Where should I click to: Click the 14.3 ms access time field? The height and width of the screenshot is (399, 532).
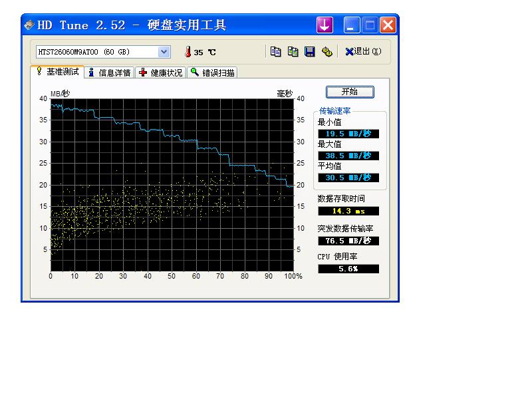[x=348, y=211]
